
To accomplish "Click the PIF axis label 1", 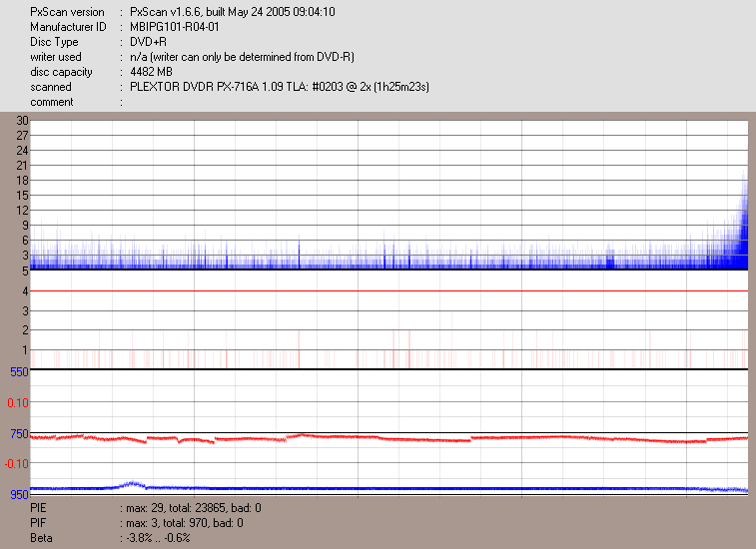I will tap(26, 350).
